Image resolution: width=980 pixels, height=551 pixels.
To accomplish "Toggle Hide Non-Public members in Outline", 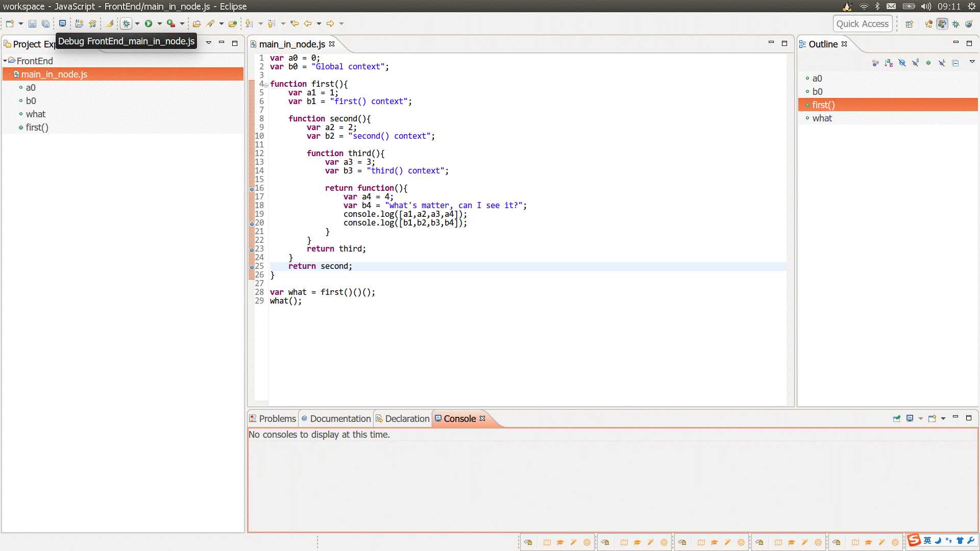I will coord(928,63).
